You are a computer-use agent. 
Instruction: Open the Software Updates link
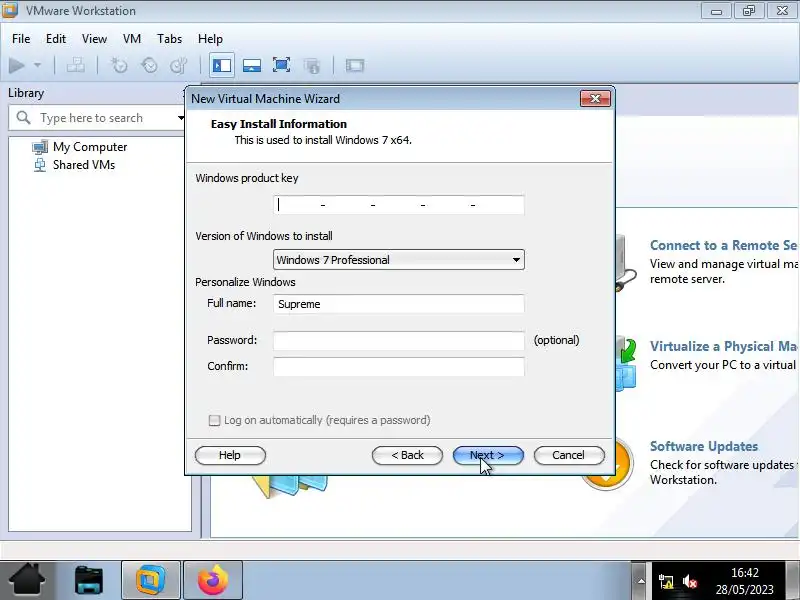click(x=704, y=446)
